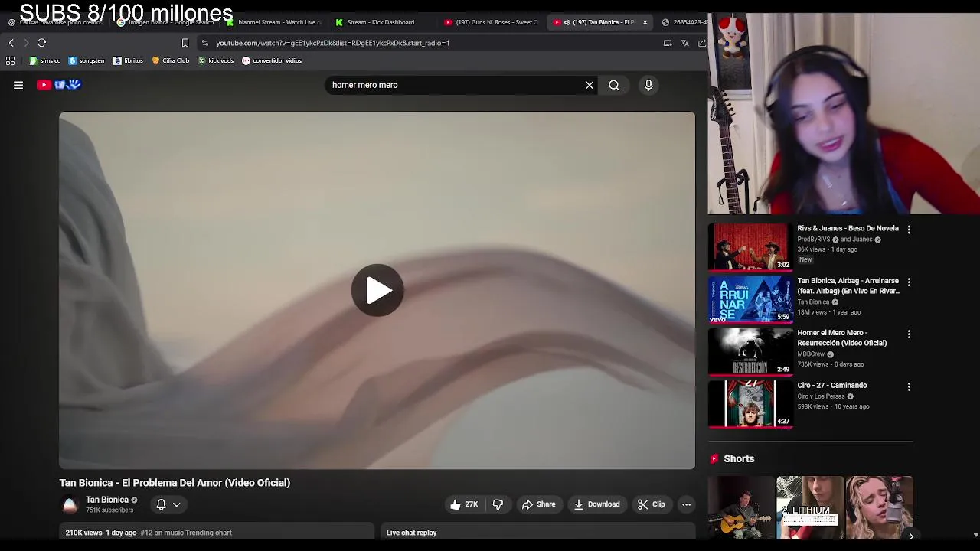Open the blonde singer short thumbnail
The image size is (980, 551).
[879, 507]
